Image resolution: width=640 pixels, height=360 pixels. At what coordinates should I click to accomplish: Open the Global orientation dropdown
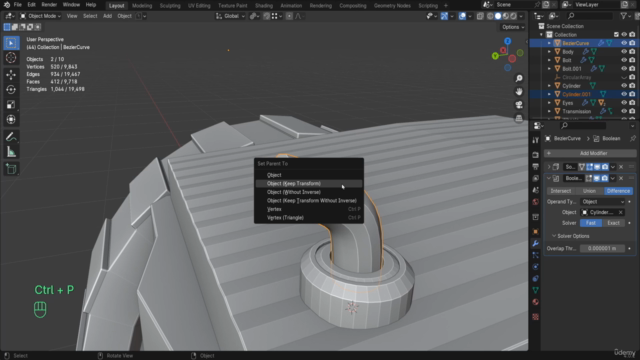pyautogui.click(x=230, y=16)
